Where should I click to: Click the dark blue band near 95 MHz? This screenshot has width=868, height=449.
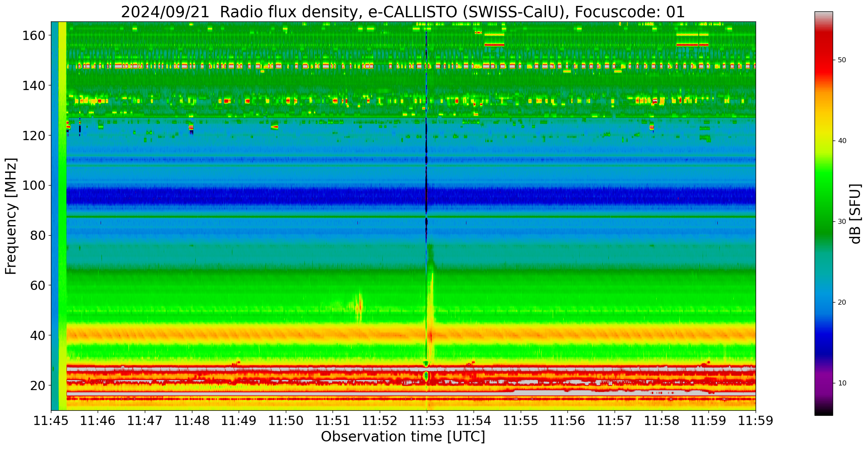tap(411, 196)
